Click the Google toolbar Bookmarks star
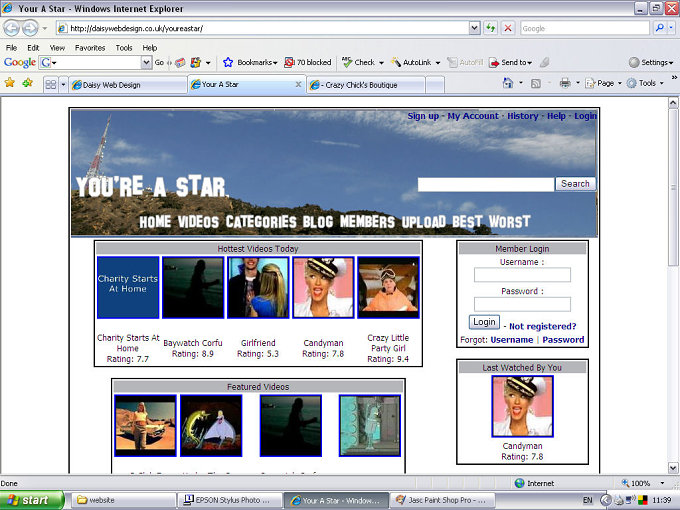The height and width of the screenshot is (510, 680). [x=228, y=62]
